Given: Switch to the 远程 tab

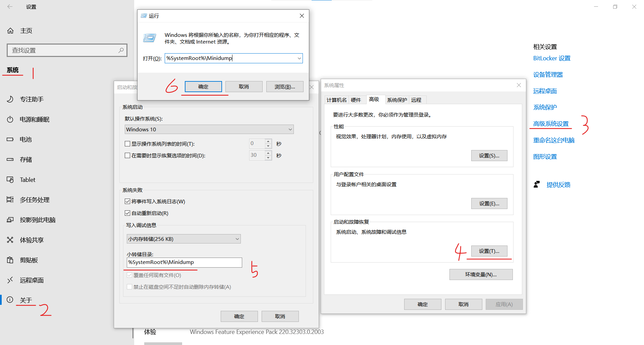Looking at the screenshot, I should (x=416, y=100).
